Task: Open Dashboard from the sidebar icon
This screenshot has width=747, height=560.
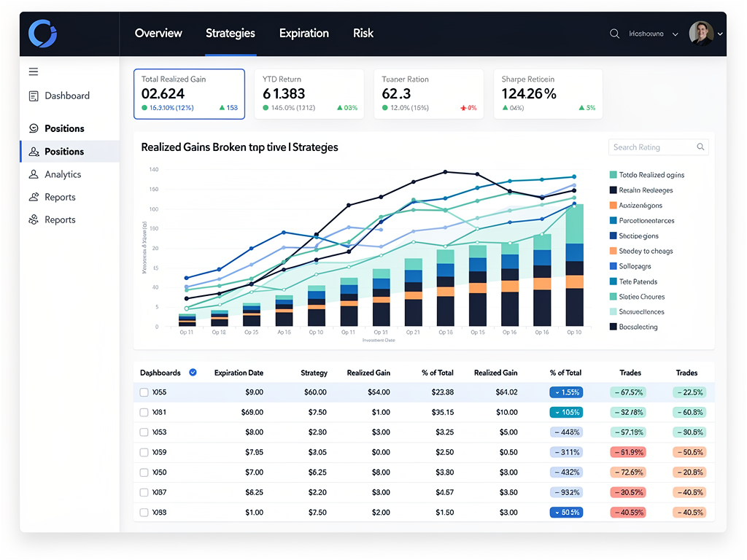Action: click(34, 96)
